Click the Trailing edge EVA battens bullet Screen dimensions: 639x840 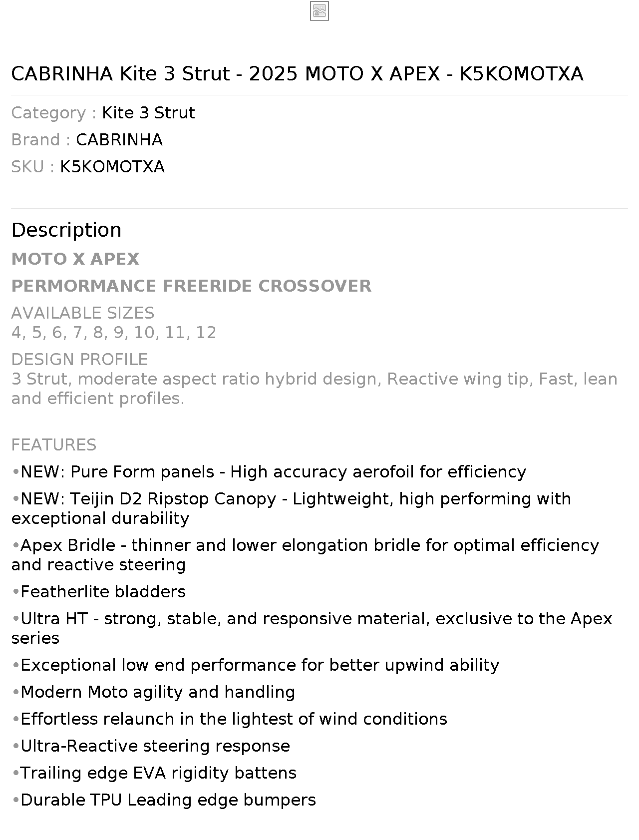[154, 773]
